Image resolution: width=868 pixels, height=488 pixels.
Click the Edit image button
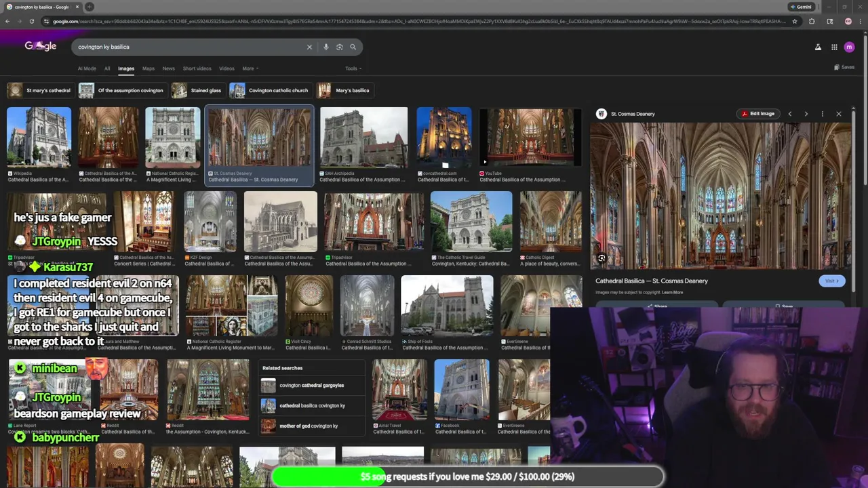(757, 114)
